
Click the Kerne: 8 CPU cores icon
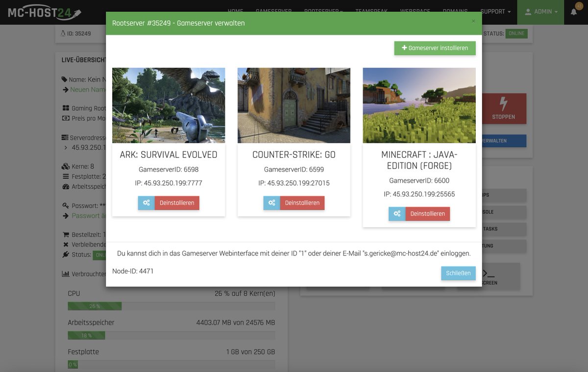(x=66, y=166)
